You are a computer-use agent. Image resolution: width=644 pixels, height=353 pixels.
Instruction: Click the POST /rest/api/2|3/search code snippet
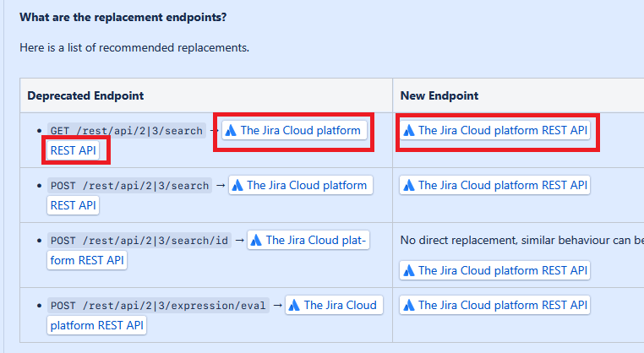(x=129, y=185)
